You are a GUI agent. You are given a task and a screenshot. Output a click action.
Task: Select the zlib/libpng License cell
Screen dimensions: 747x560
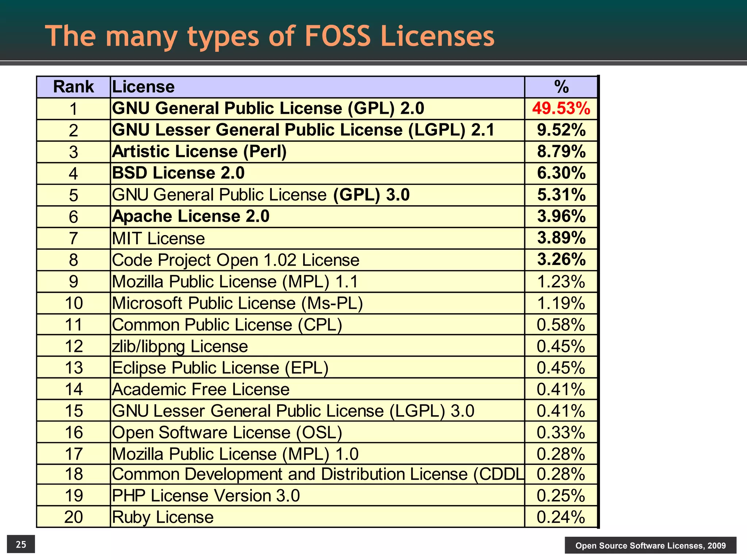180,346
